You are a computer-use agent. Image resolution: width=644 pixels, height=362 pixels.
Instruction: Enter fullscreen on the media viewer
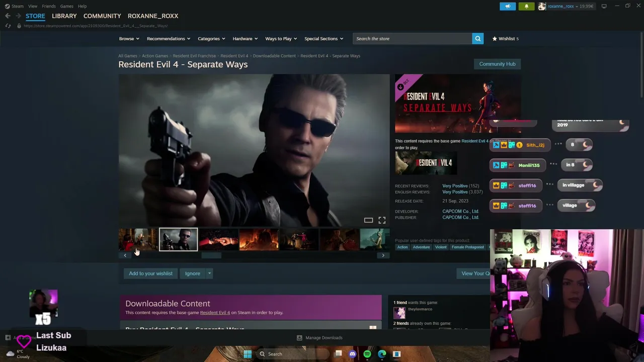(x=382, y=220)
